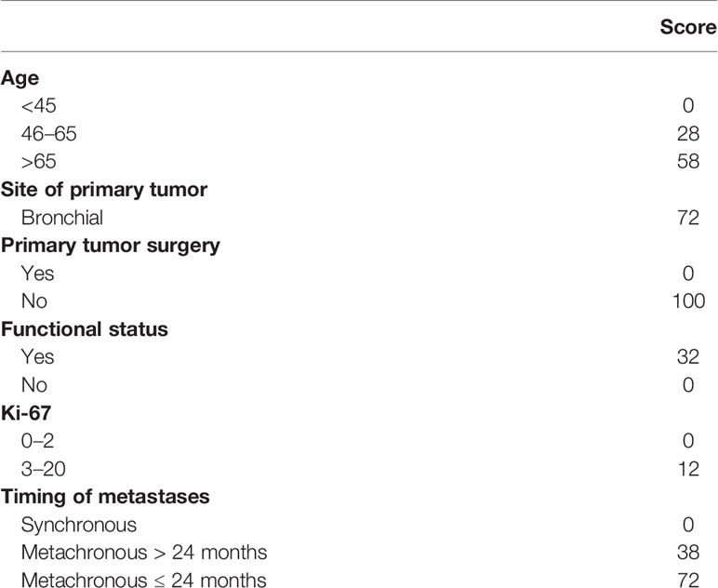Click the Timing of metastases heading
This screenshot has width=718, height=588.
coord(105,497)
